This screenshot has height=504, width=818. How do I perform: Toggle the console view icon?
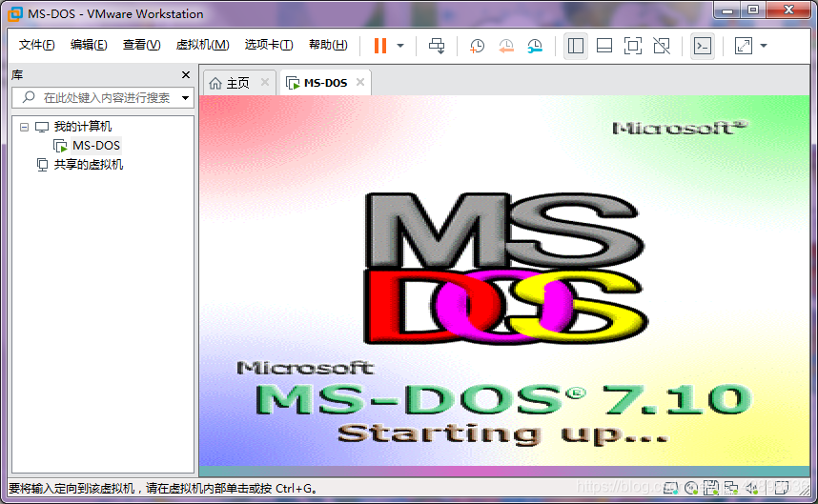[x=703, y=46]
